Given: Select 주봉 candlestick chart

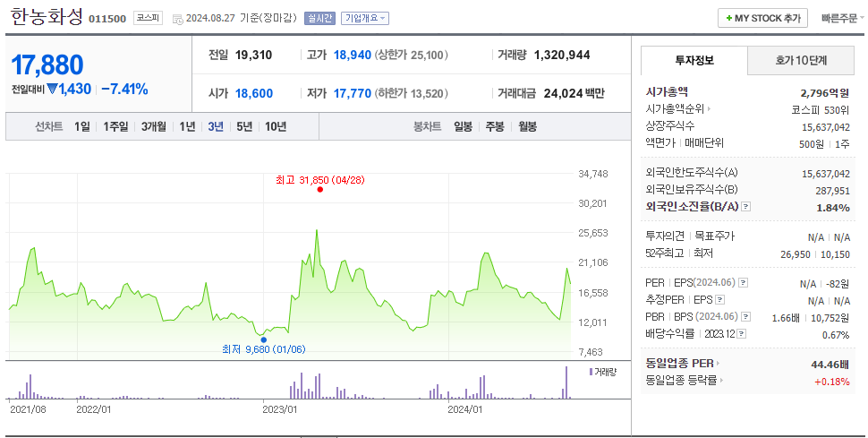Looking at the screenshot, I should pos(495,127).
